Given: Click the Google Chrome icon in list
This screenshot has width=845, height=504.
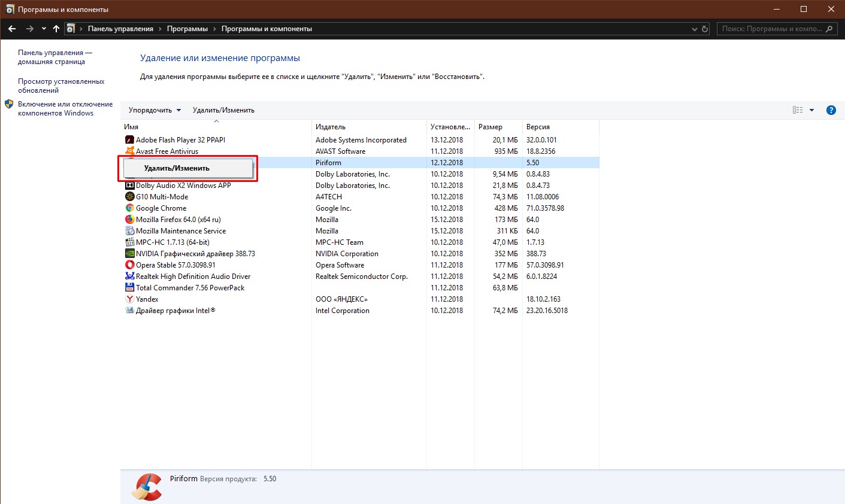Looking at the screenshot, I should (x=130, y=208).
